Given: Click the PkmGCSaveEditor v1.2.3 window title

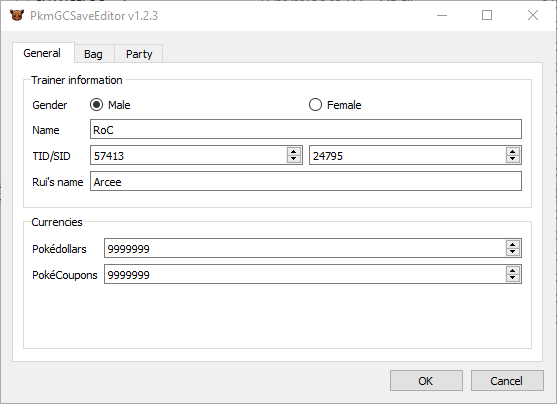Looking at the screenshot, I should click(x=94, y=16).
